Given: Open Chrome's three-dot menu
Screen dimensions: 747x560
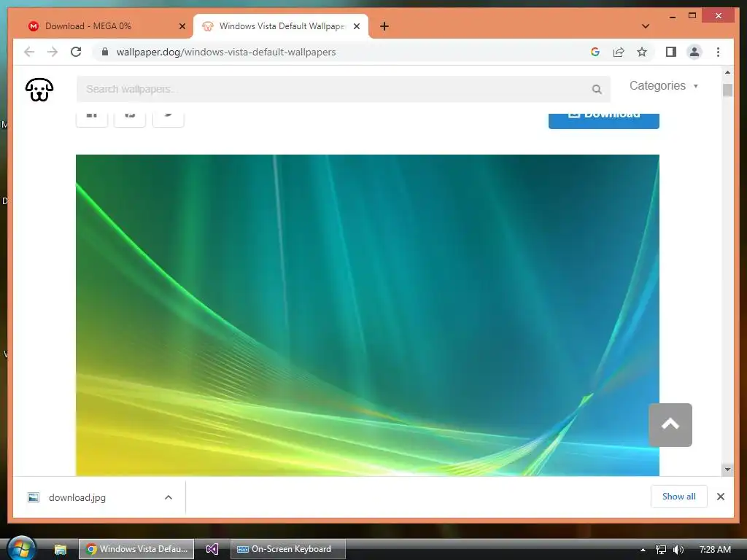Looking at the screenshot, I should [x=718, y=52].
